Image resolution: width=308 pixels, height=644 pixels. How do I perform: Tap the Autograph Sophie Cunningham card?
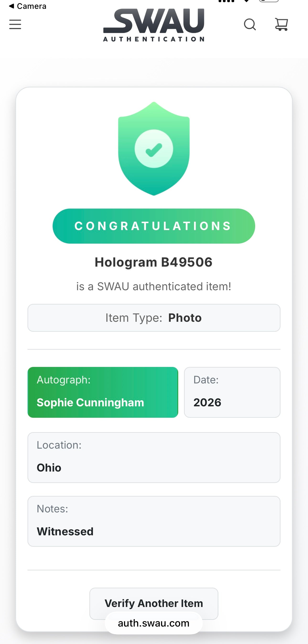pyautogui.click(x=103, y=392)
